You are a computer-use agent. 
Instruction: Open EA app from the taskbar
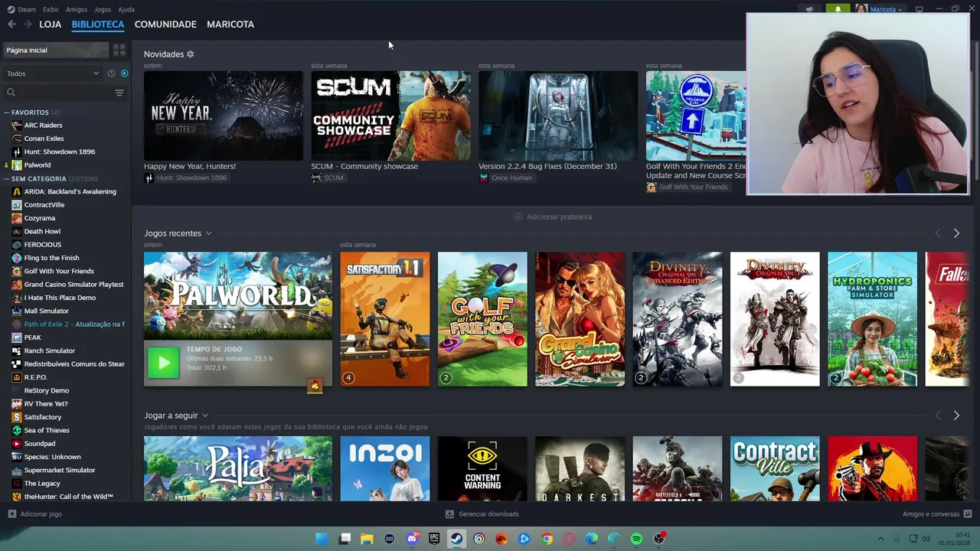click(501, 539)
